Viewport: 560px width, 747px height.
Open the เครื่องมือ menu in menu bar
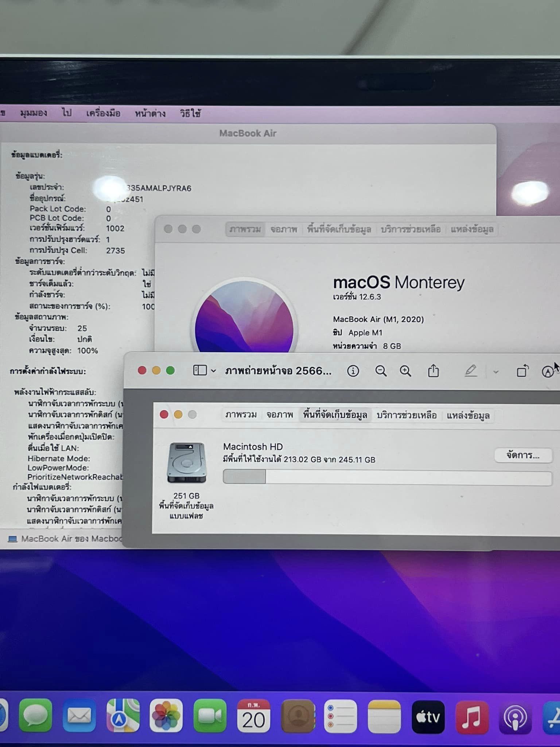(103, 113)
